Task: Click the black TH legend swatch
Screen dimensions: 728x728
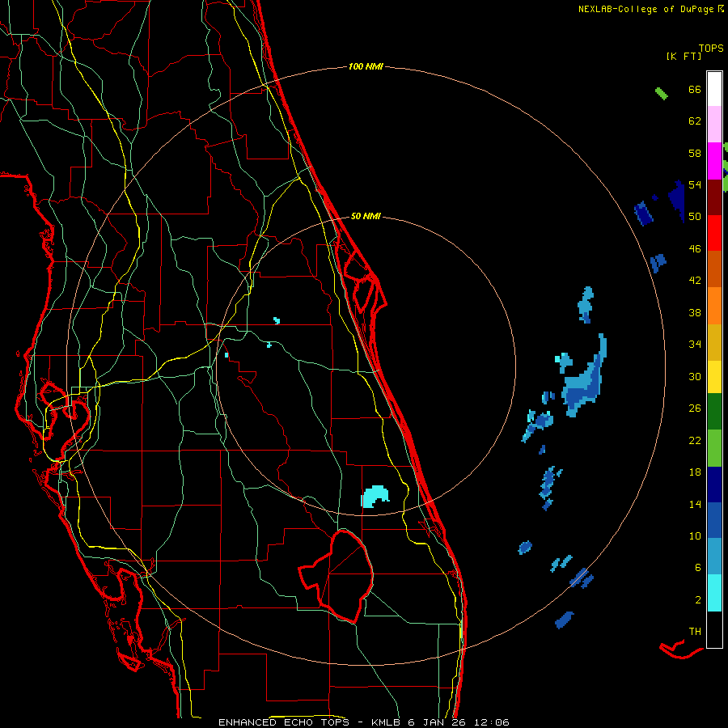Action: 714,629
